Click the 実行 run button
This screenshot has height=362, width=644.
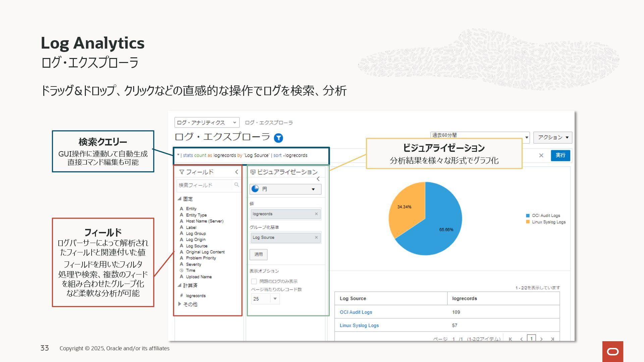click(560, 155)
